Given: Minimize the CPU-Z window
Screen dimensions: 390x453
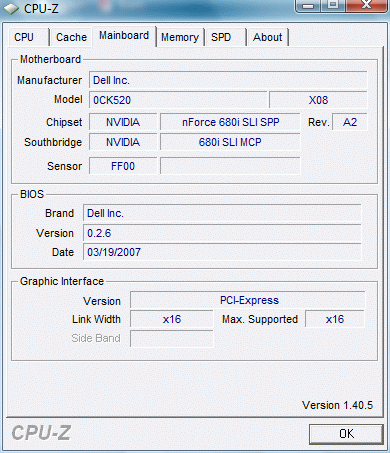Looking at the screenshot, I should coord(308,6).
